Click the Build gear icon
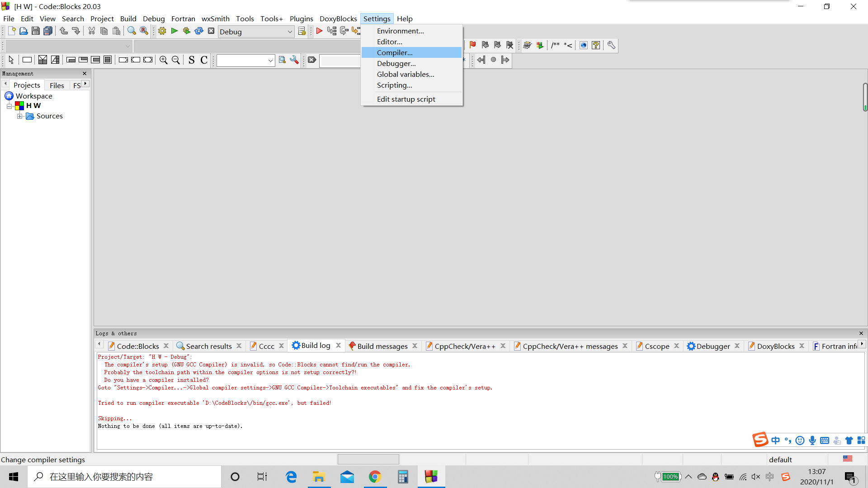The height and width of the screenshot is (488, 868). click(162, 31)
